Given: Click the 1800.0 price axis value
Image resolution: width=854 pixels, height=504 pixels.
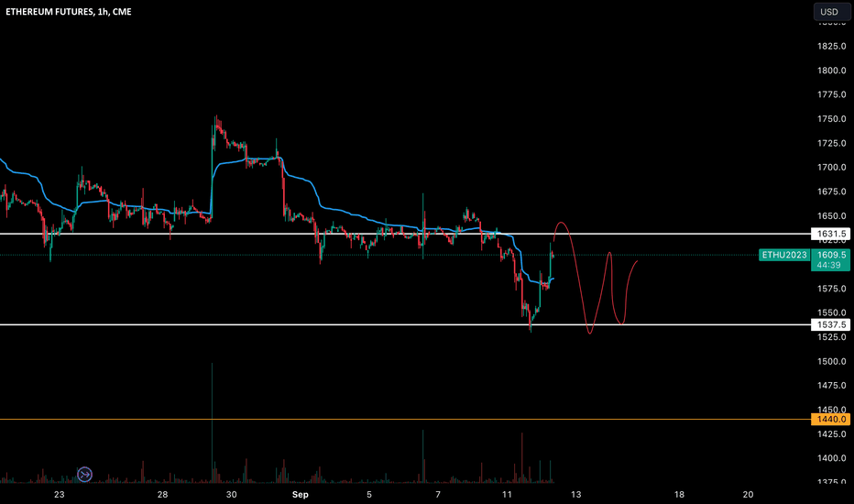Looking at the screenshot, I should tap(832, 71).
